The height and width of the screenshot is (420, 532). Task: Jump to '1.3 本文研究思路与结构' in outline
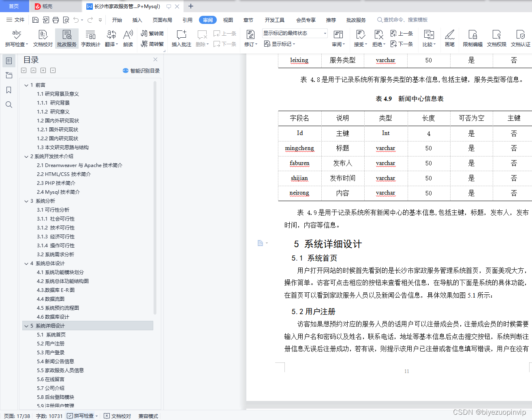pyautogui.click(x=63, y=148)
